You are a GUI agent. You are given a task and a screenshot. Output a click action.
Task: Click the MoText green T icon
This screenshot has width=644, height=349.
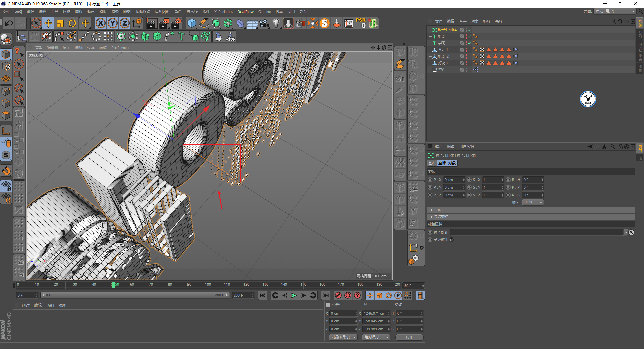(181, 36)
